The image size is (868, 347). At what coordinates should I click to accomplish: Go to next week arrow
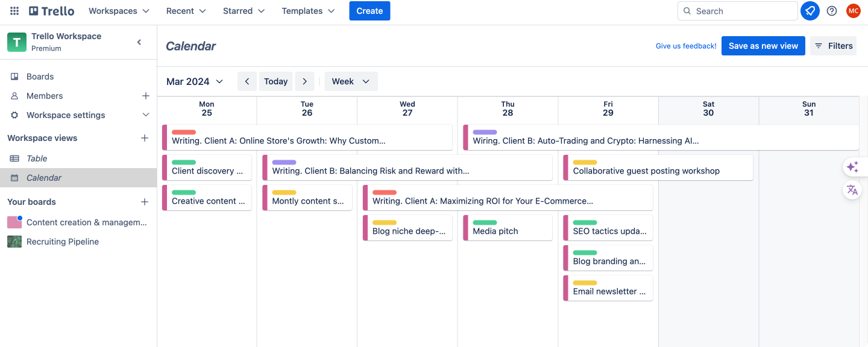305,81
